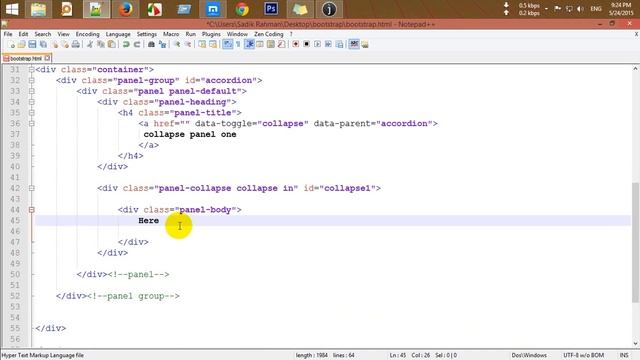Play back the recorded macro icon
Image resolution: width=640 pixels, height=360 pixels.
(317, 44)
